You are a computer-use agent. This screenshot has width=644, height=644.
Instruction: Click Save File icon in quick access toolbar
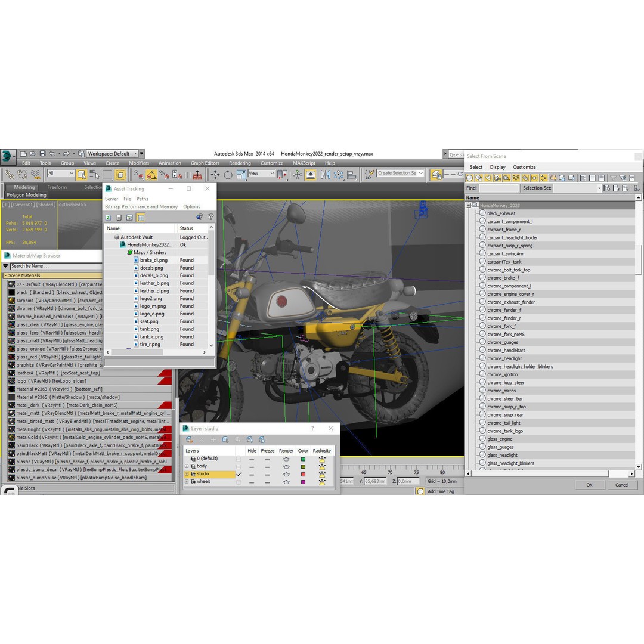[x=42, y=154]
